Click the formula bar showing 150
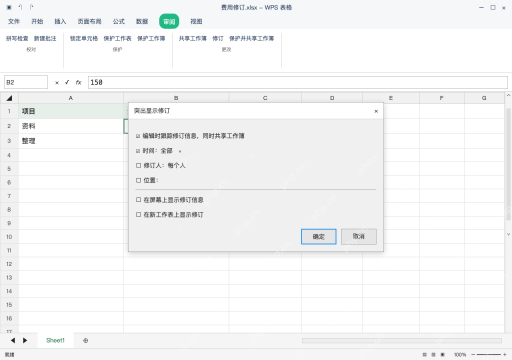 298,82
